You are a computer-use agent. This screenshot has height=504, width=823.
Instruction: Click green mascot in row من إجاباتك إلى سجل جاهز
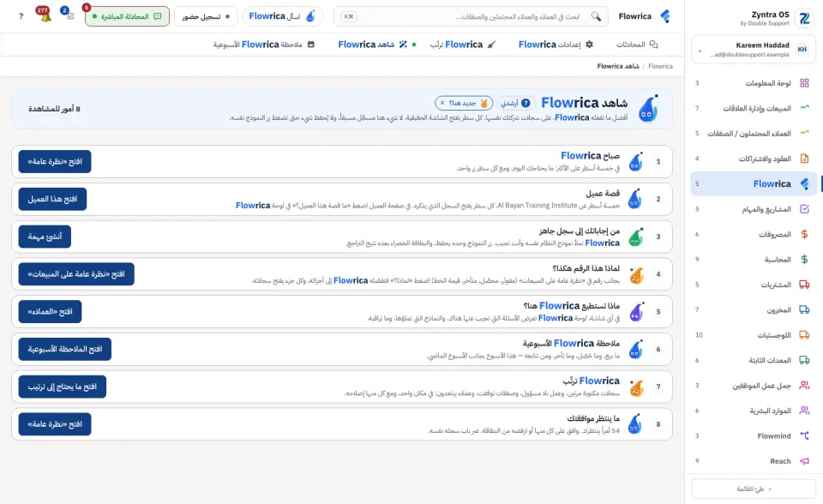635,237
